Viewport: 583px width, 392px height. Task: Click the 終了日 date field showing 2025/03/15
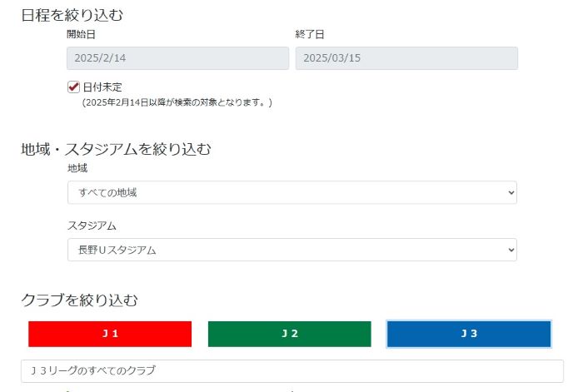coord(406,58)
